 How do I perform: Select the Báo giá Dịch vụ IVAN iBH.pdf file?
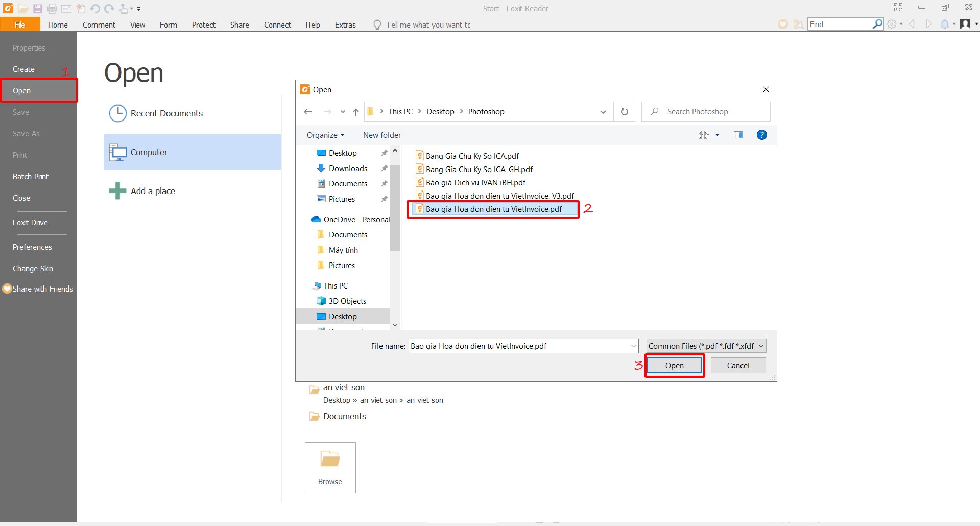pos(475,183)
